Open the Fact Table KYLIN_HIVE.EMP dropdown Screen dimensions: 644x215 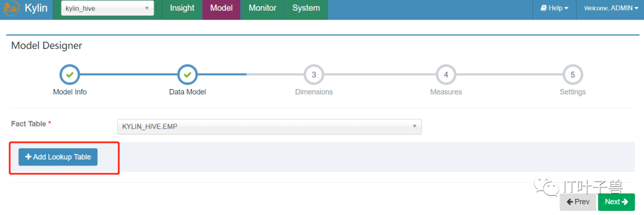270,127
